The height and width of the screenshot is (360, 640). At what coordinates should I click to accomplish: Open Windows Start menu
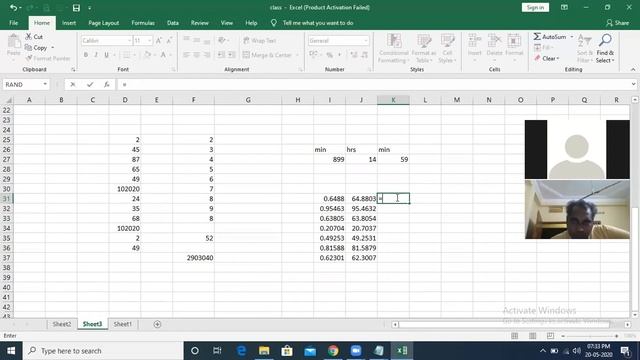tap(11, 351)
